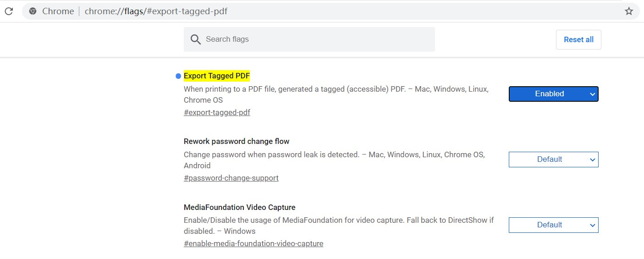Select the MediaFoundation Video Capture heading
644x259 pixels.
pyautogui.click(x=239, y=207)
